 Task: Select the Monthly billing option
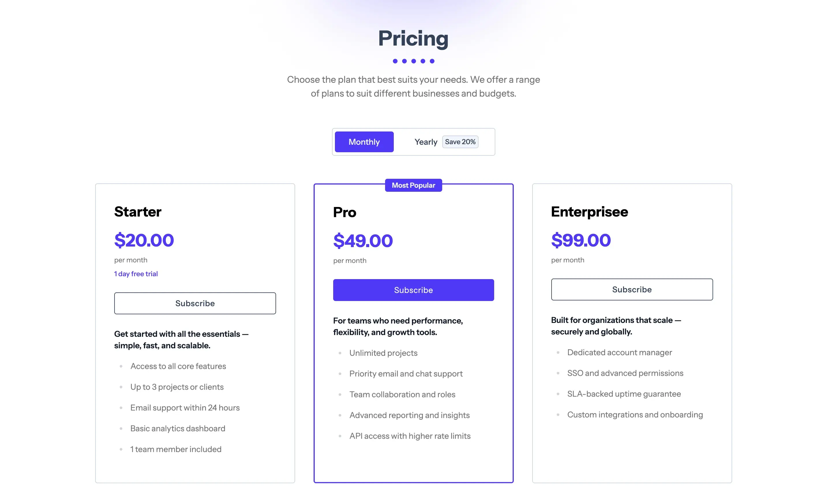[364, 142]
